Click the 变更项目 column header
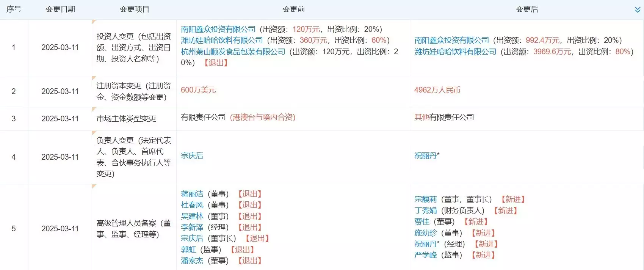 point(134,9)
